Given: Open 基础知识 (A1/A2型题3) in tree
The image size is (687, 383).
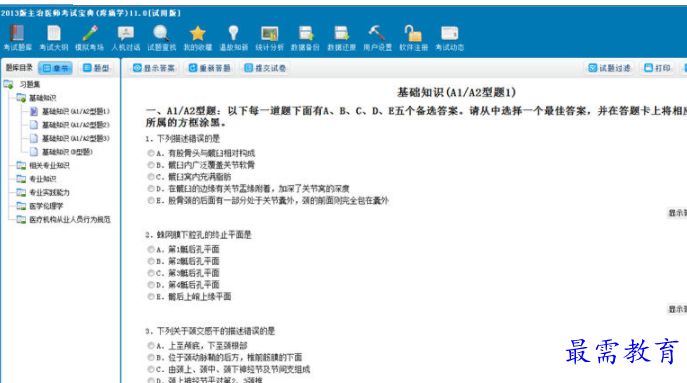Looking at the screenshot, I should [x=75, y=138].
